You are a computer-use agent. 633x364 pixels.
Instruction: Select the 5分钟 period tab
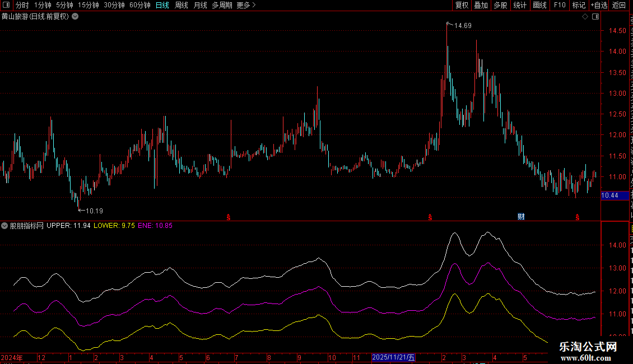(x=64, y=5)
